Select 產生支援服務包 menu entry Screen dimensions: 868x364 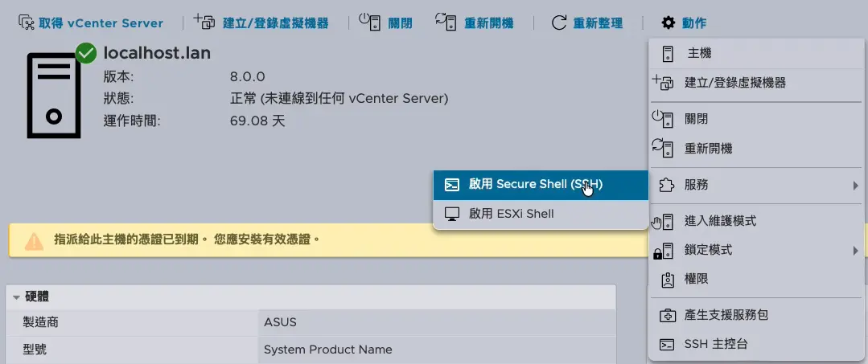pos(726,315)
